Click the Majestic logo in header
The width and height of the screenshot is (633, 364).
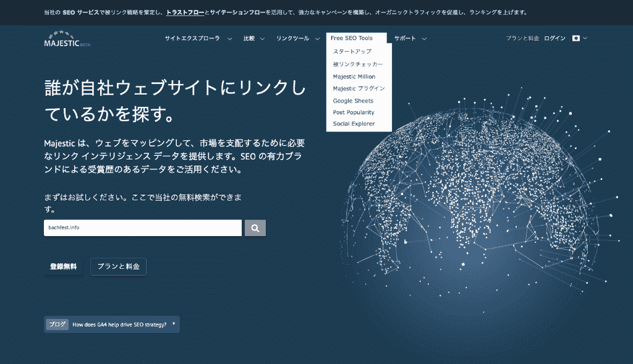[67, 41]
